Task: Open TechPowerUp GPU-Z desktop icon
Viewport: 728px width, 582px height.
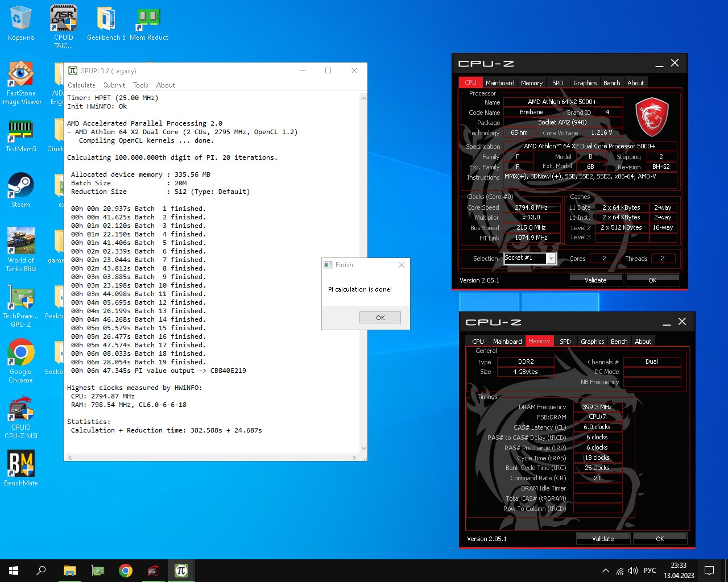Action: 21,306
